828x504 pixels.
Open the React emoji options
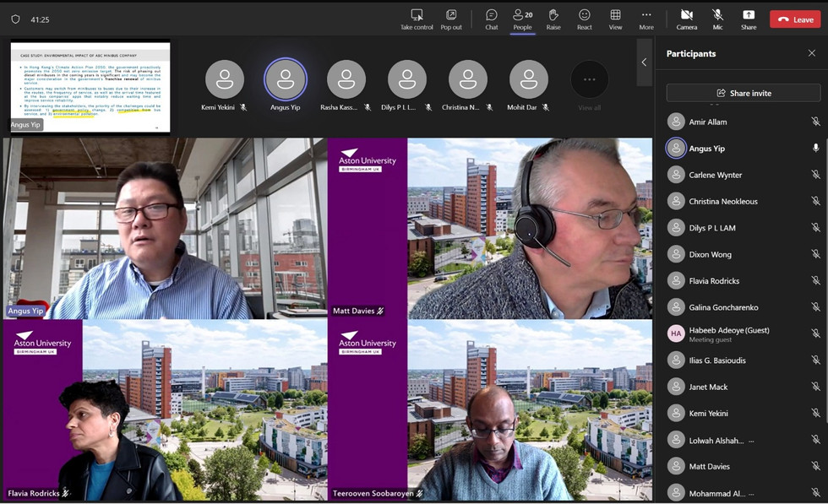[585, 19]
